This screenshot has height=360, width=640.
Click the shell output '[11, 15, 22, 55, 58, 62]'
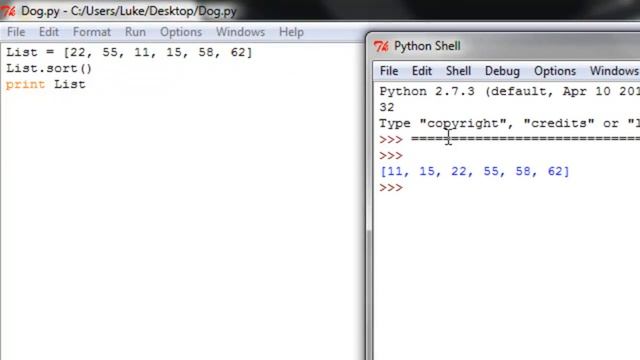coord(474,171)
